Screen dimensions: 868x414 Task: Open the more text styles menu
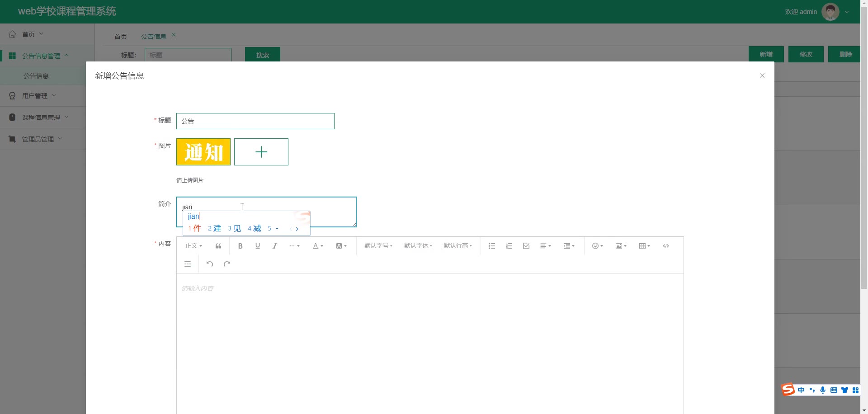click(294, 246)
